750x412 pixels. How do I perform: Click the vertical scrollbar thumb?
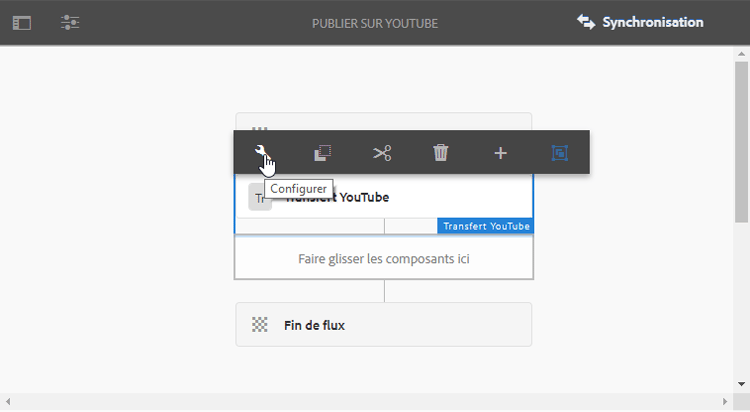tap(741, 142)
